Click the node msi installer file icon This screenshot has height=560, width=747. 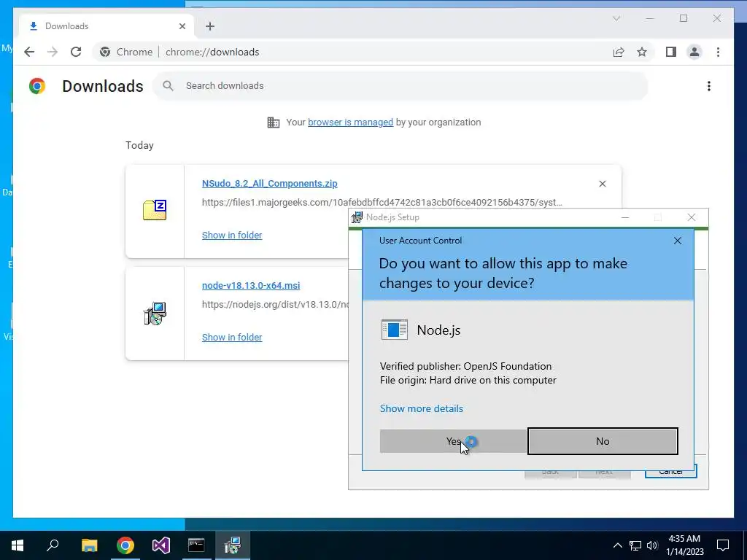(155, 313)
